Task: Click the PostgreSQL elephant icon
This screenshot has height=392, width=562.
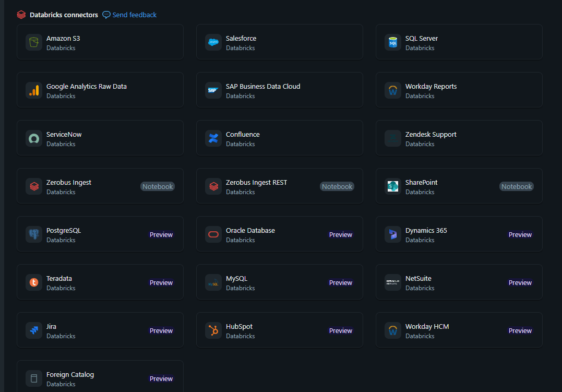Action: pos(34,234)
